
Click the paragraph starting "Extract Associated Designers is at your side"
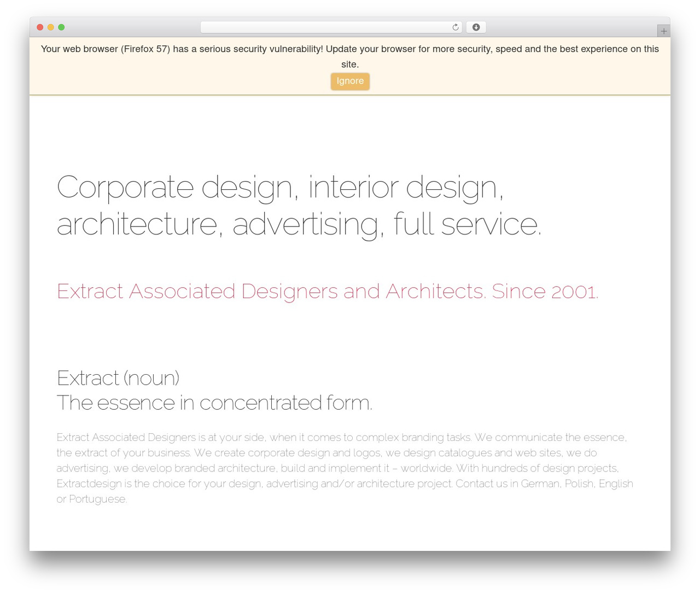345,468
